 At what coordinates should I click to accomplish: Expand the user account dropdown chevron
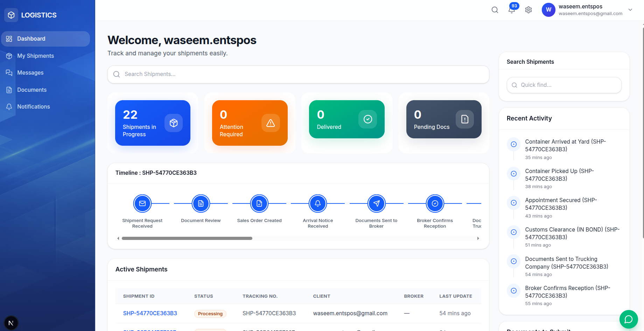click(630, 10)
